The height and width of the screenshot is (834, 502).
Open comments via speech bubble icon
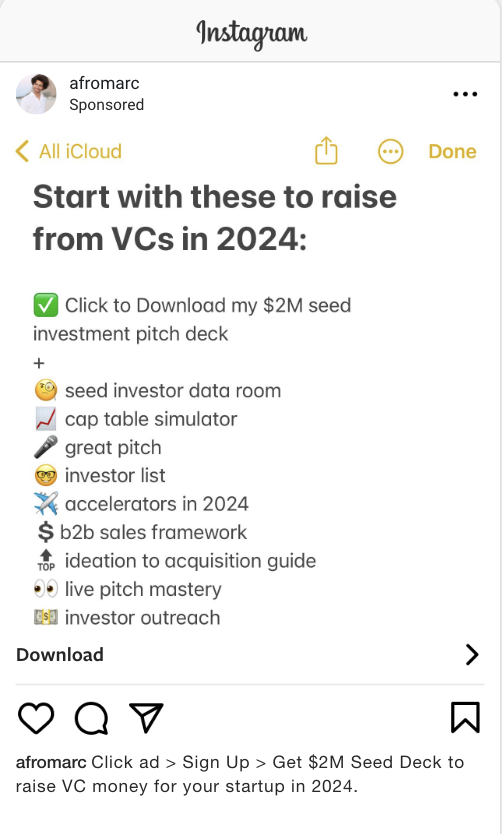[91, 718]
